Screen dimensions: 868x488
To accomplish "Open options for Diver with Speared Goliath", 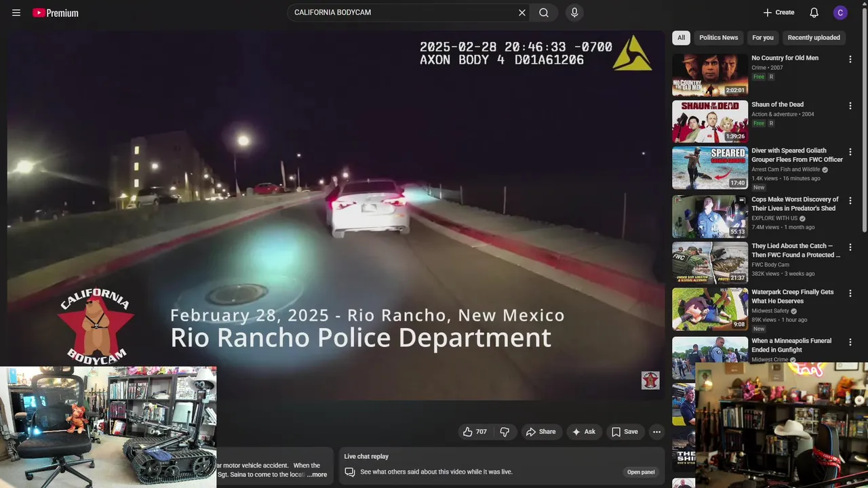I will (850, 152).
